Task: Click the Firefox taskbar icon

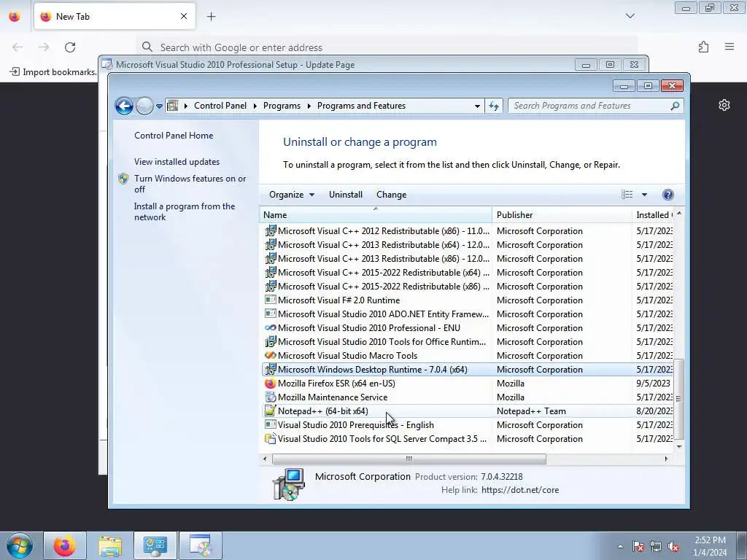Action: coord(65,545)
